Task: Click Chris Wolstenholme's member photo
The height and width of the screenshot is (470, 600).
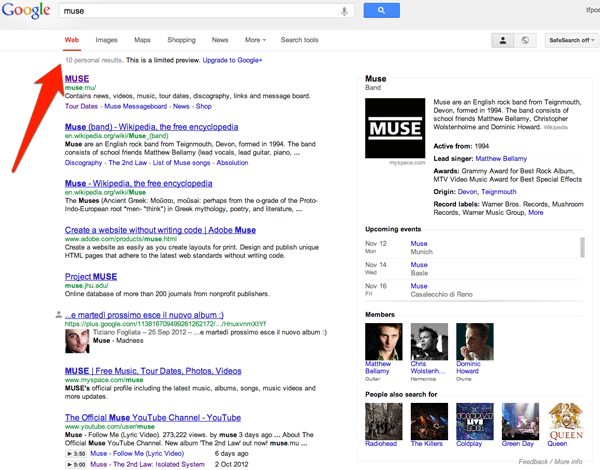Action: pyautogui.click(x=429, y=341)
